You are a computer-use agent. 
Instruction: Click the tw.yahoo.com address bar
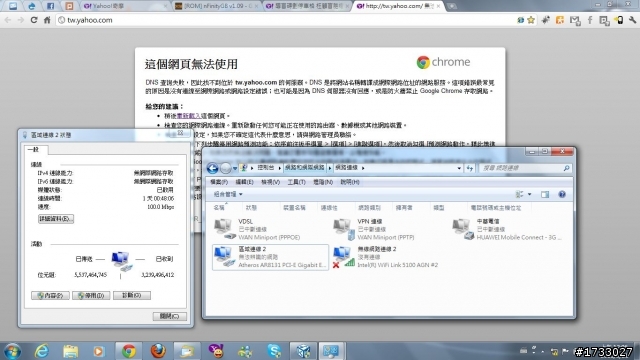point(286,20)
